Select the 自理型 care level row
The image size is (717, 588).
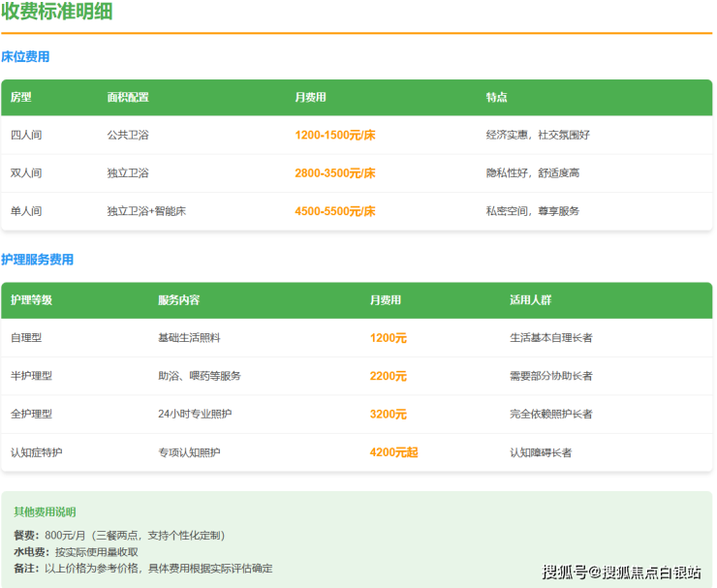tap(26, 338)
